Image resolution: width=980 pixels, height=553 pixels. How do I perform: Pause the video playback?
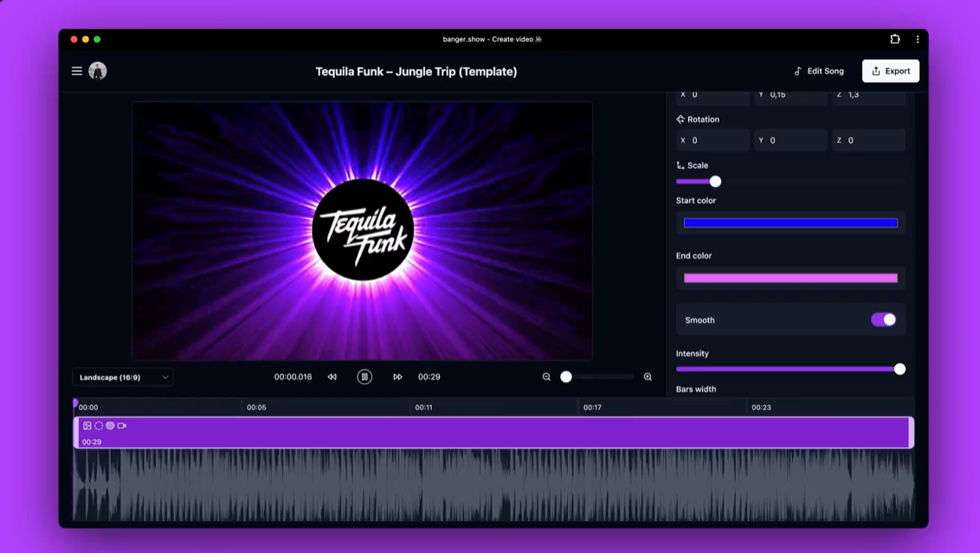[x=364, y=376]
